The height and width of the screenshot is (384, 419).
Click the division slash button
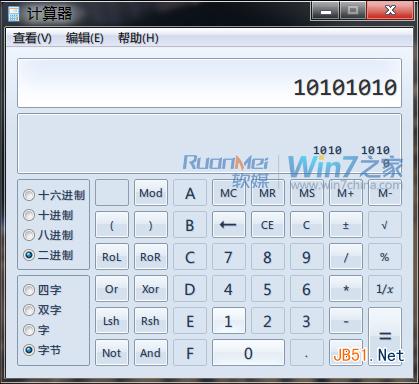346,257
